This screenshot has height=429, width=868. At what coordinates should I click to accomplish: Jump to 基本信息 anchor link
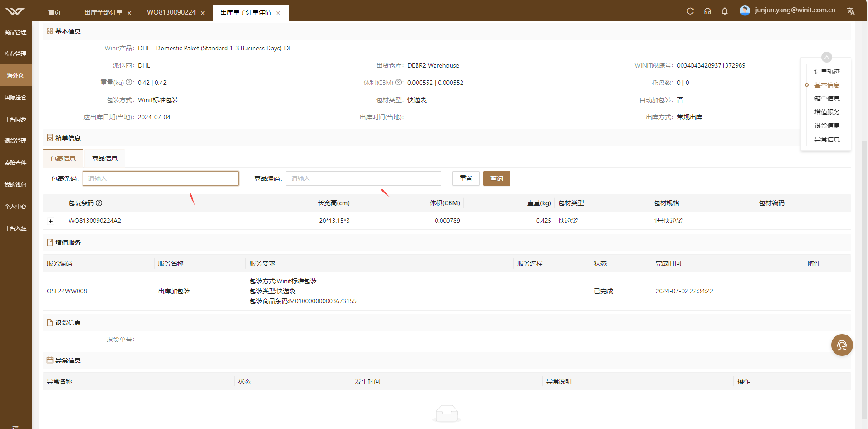827,85
